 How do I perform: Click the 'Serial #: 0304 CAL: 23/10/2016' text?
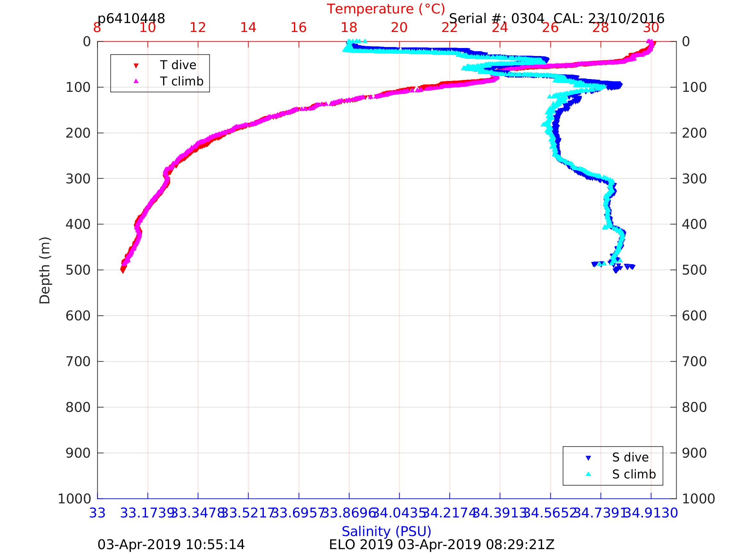(x=556, y=19)
